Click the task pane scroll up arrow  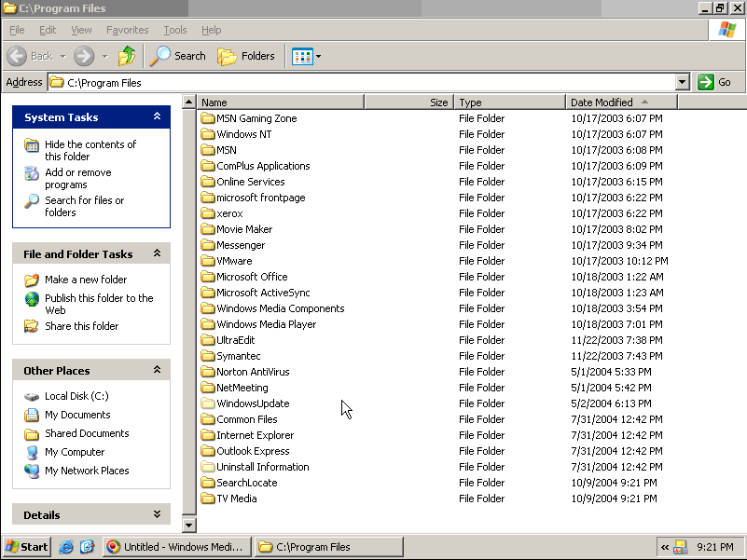[x=189, y=102]
